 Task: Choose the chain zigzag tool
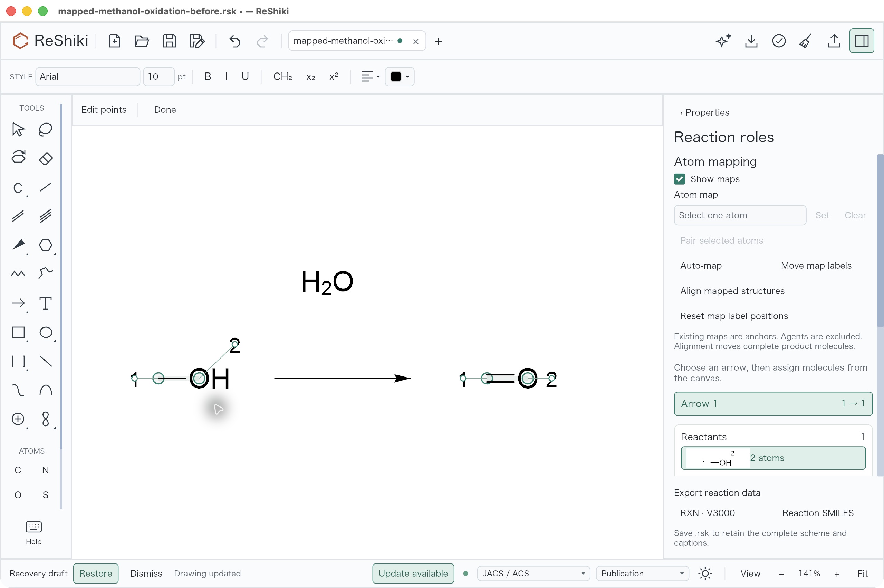(18, 274)
